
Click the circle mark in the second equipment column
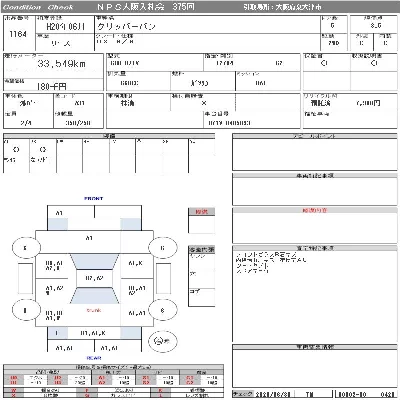point(43,149)
